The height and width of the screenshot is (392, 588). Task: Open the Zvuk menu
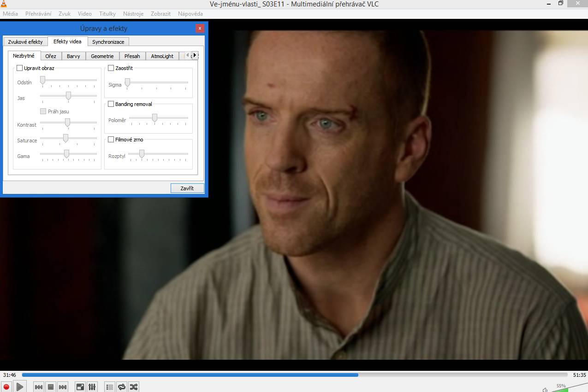tap(65, 14)
